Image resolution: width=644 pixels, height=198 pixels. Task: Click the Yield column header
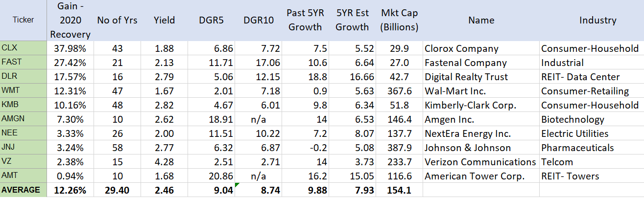[164, 21]
